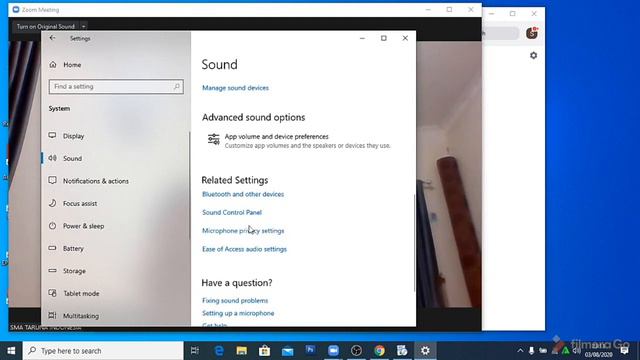Open Setting up a microphone link

[x=238, y=313]
